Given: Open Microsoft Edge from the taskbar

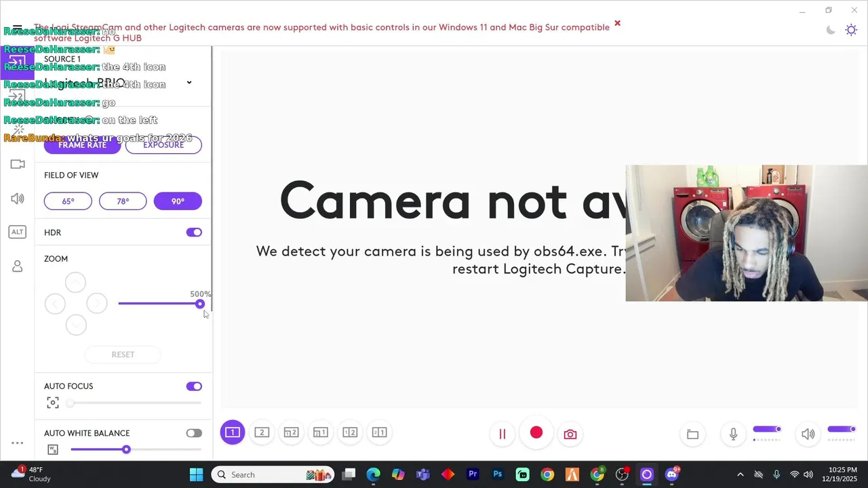Looking at the screenshot, I should 374,474.
